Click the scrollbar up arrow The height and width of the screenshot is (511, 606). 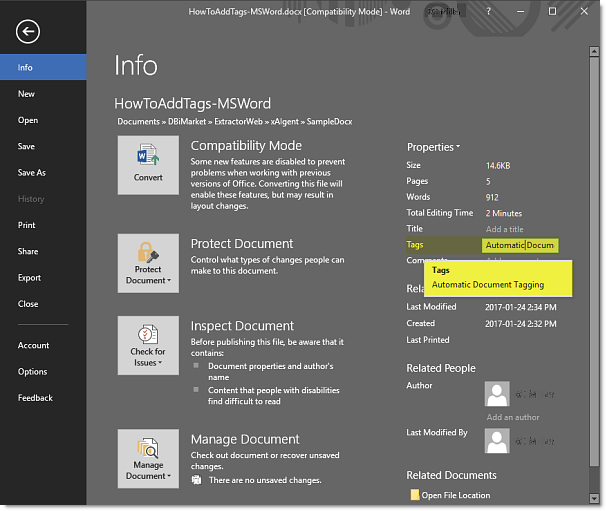(594, 51)
